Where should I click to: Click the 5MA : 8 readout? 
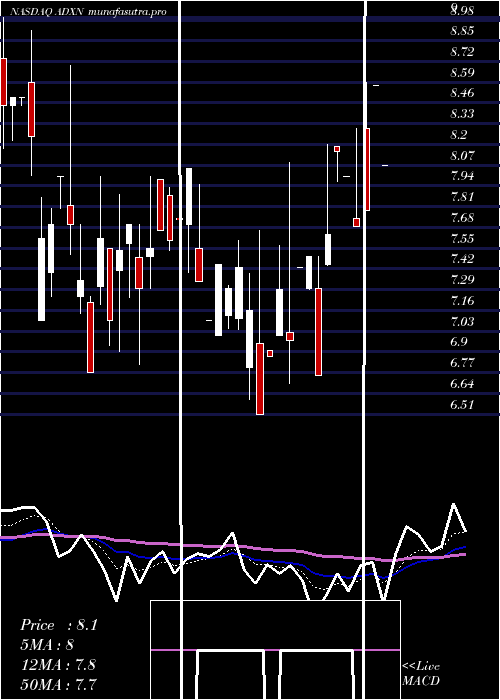47,645
